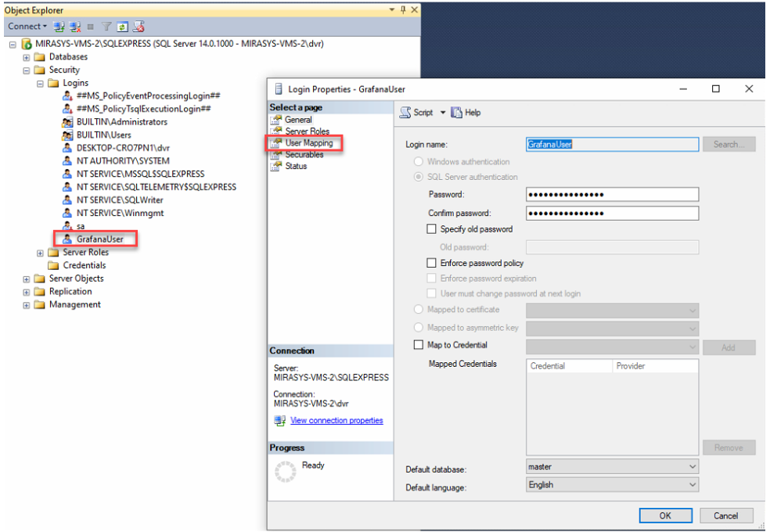Open the Default database dropdown
Screen dimensions: 770x532
point(692,467)
